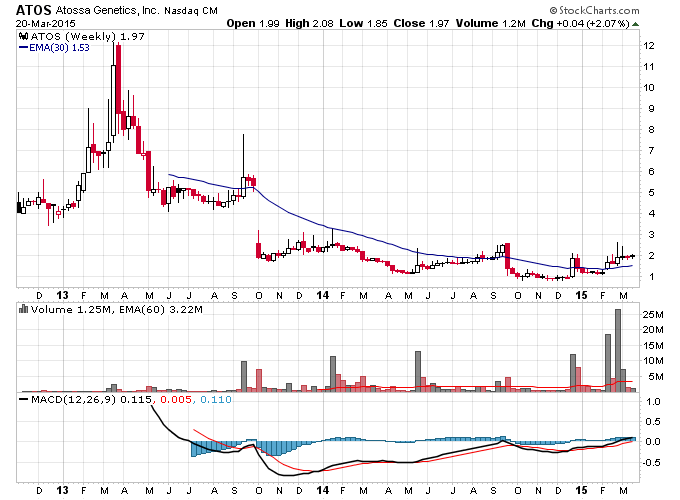Click the ATOS (Weekly) 1.97 legend
Image resolution: width=680 pixels, height=500 pixels.
point(87,36)
